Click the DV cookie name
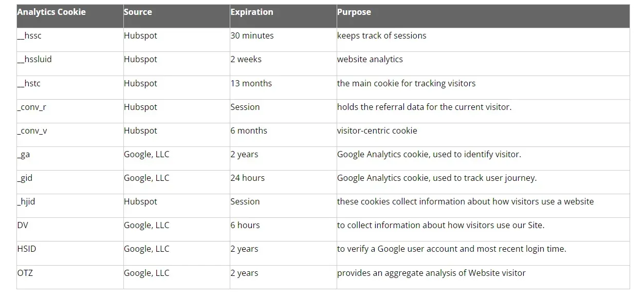The width and height of the screenshot is (644, 298). click(x=23, y=225)
